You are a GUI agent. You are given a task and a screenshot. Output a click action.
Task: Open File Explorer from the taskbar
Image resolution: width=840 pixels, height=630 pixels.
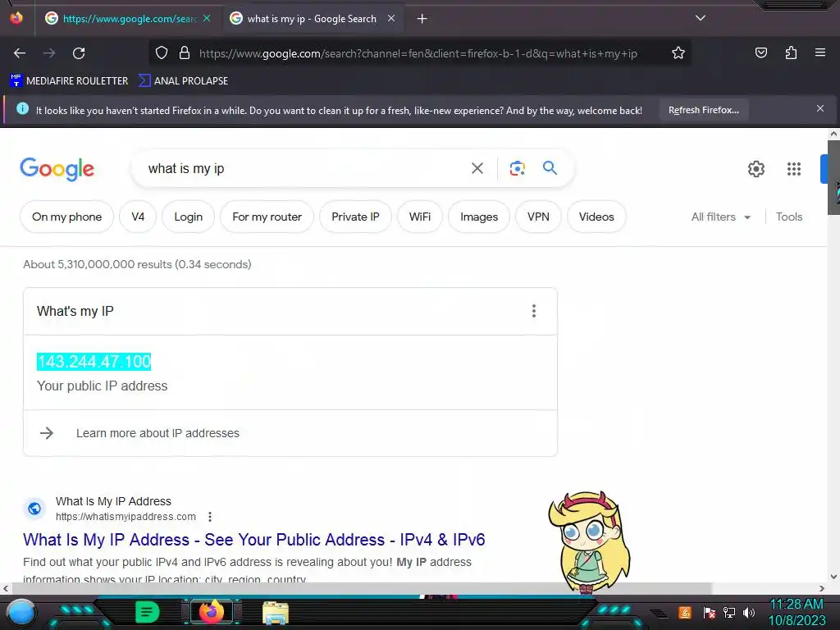click(x=276, y=613)
